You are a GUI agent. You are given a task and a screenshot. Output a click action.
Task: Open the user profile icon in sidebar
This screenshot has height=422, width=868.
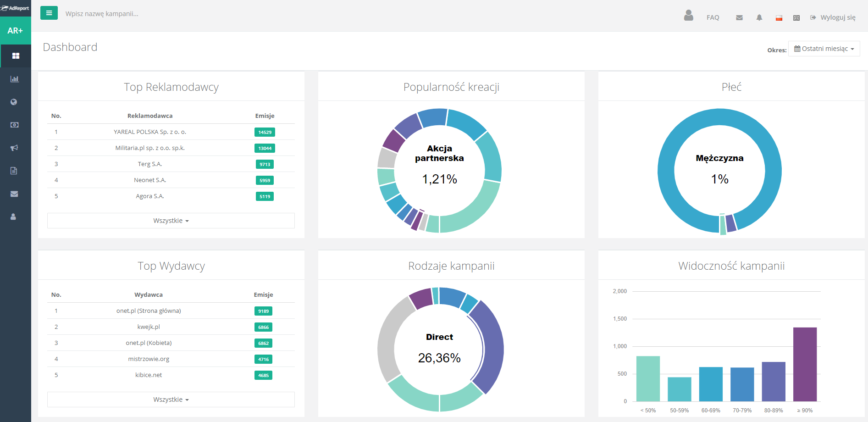(x=13, y=217)
